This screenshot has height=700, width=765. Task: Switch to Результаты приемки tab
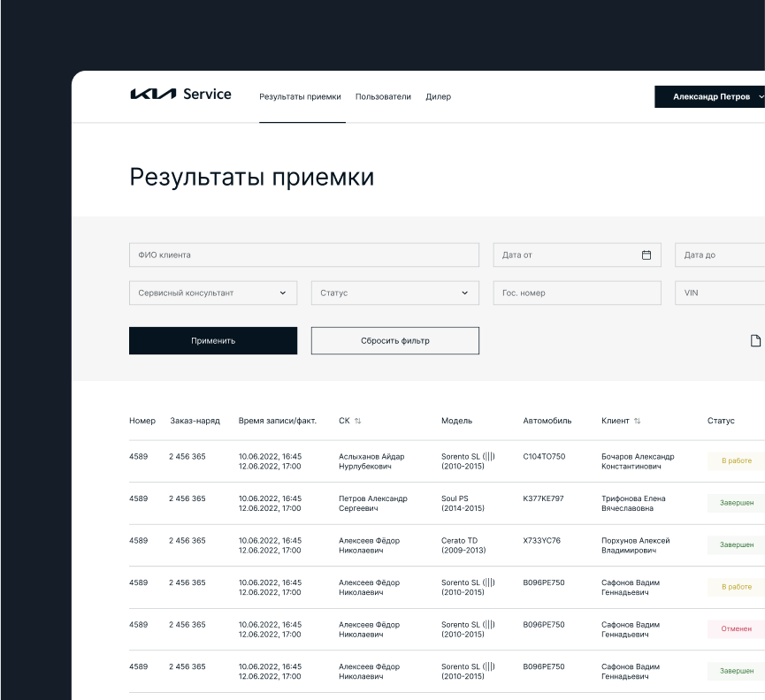click(x=300, y=96)
